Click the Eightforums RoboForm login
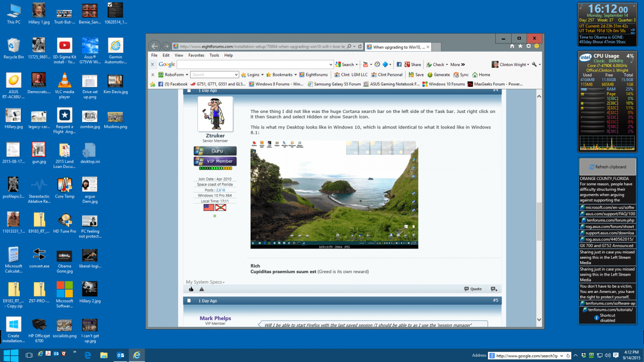This screenshot has width=644, height=362. [313, 75]
